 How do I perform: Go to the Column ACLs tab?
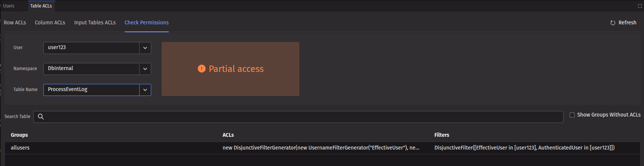click(50, 22)
